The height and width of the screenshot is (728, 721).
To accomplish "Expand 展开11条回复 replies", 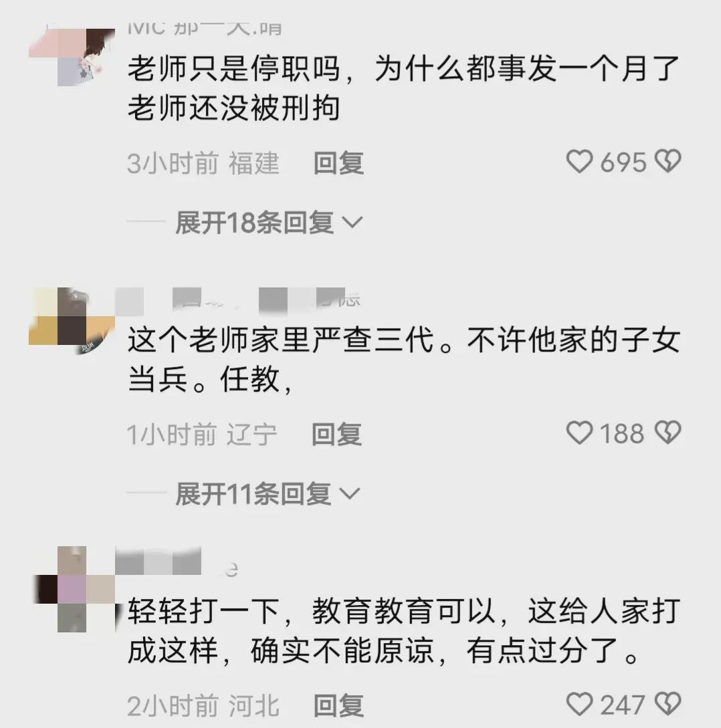I will click(x=253, y=493).
